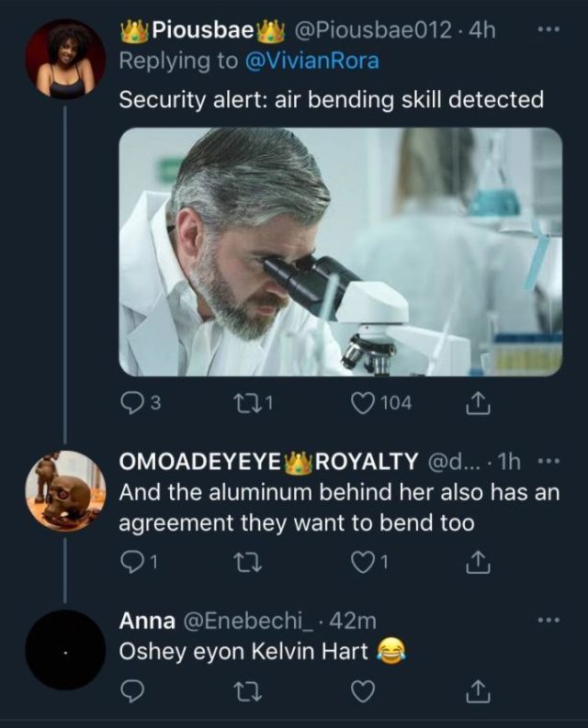Share Piousbae's tweet
The width and height of the screenshot is (588, 728).
478,402
